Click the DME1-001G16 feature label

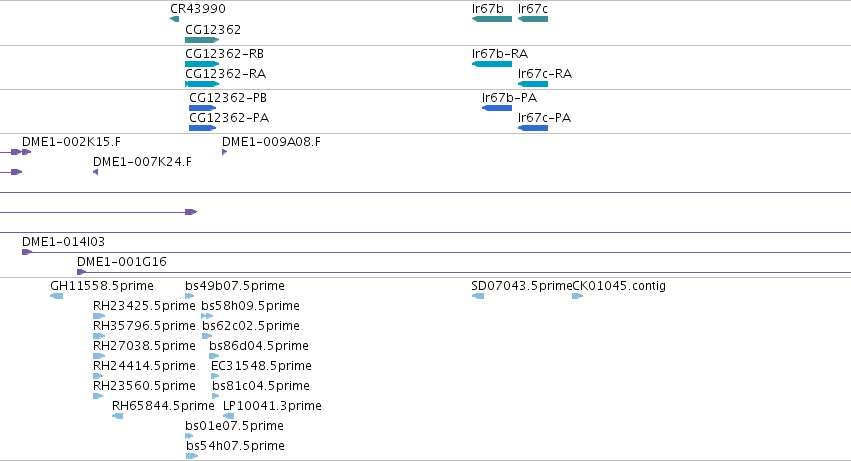coord(122,262)
